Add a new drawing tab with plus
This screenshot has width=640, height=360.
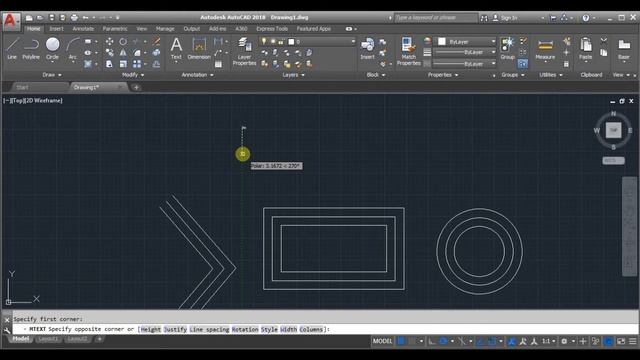click(x=136, y=87)
